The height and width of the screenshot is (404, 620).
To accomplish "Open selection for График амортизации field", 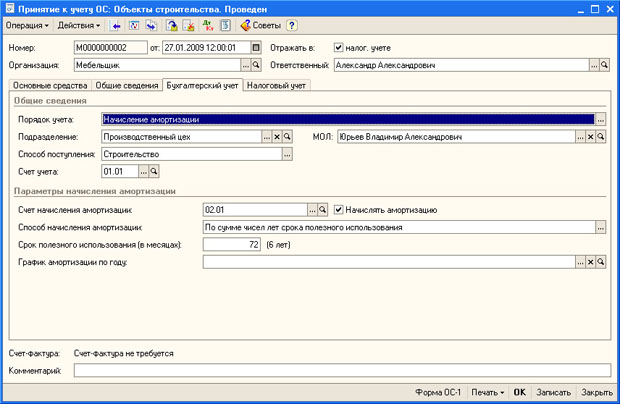I will click(x=580, y=262).
